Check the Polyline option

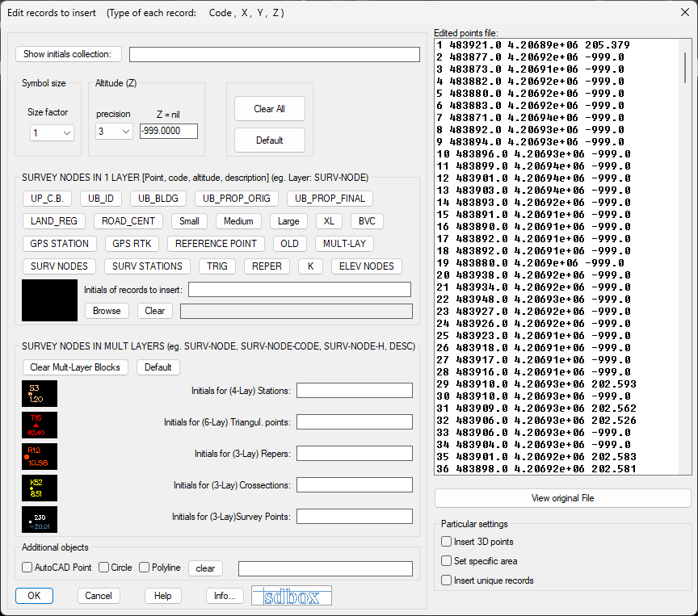point(145,568)
